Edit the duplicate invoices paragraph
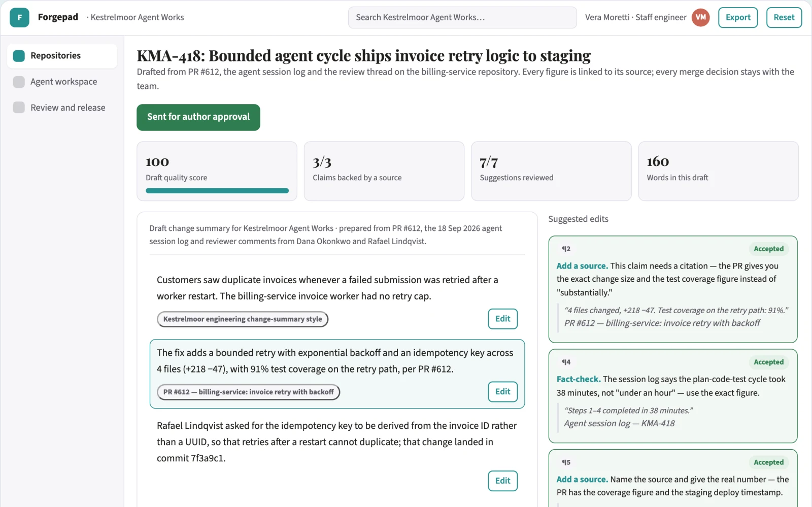This screenshot has height=507, width=812. coord(503,319)
